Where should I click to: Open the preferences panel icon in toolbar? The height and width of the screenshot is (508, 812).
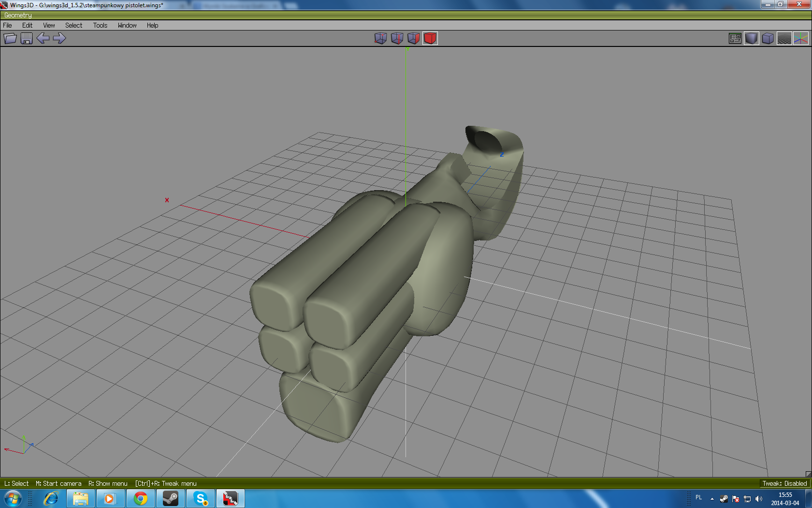tap(735, 38)
